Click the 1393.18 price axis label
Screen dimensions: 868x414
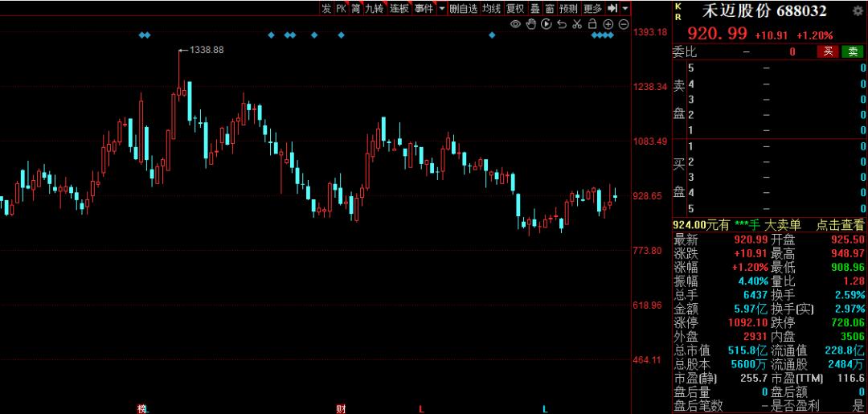click(x=650, y=32)
